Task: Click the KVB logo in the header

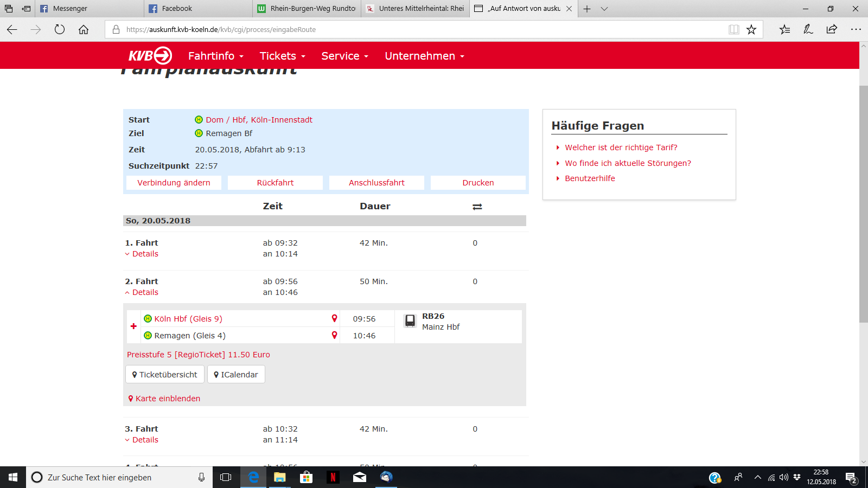Action: pyautogui.click(x=150, y=55)
